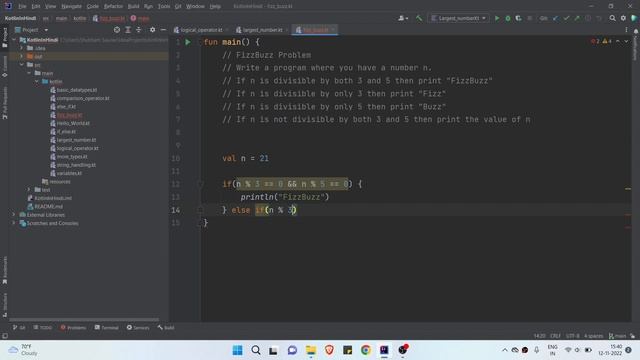This screenshot has width=640, height=360.
Task: Click Select Opened File target icon
Action: click(117, 30)
